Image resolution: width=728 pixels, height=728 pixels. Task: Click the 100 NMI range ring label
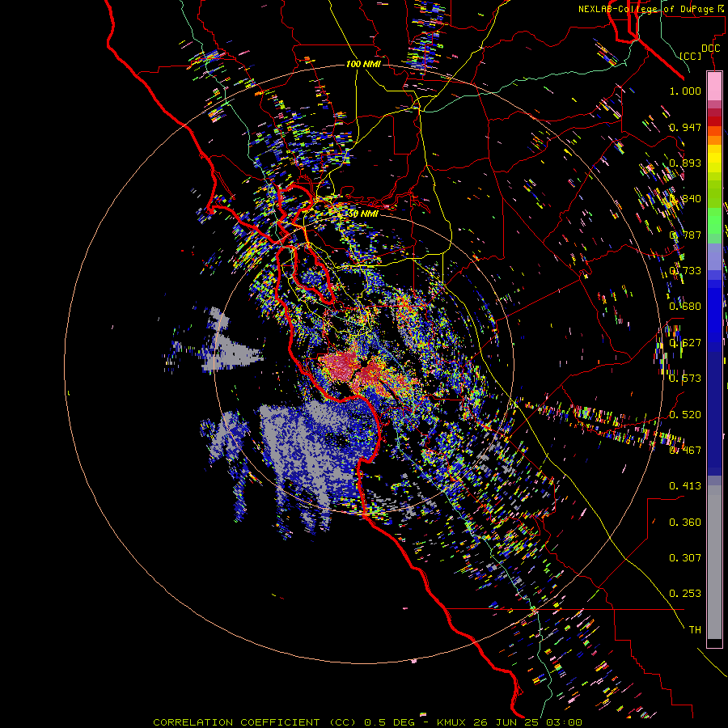363,64
